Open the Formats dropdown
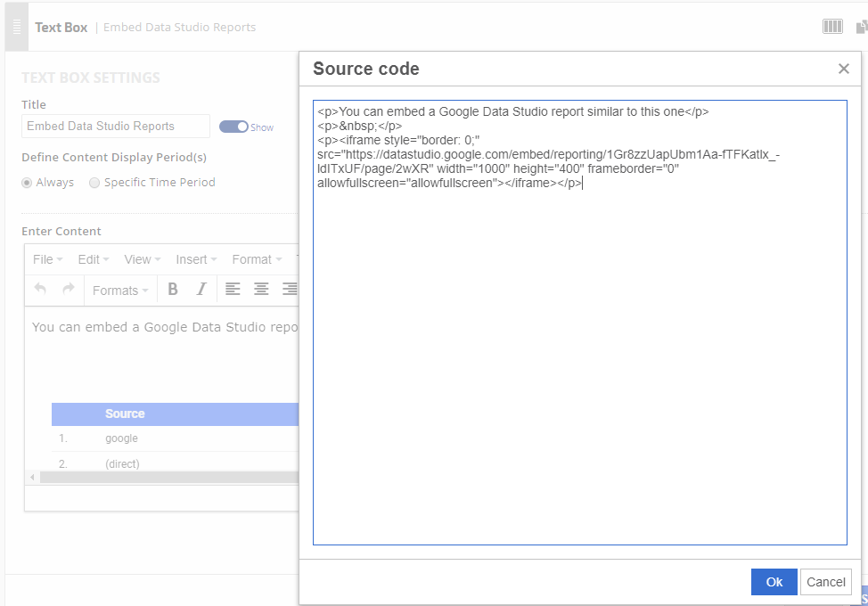 tap(120, 291)
